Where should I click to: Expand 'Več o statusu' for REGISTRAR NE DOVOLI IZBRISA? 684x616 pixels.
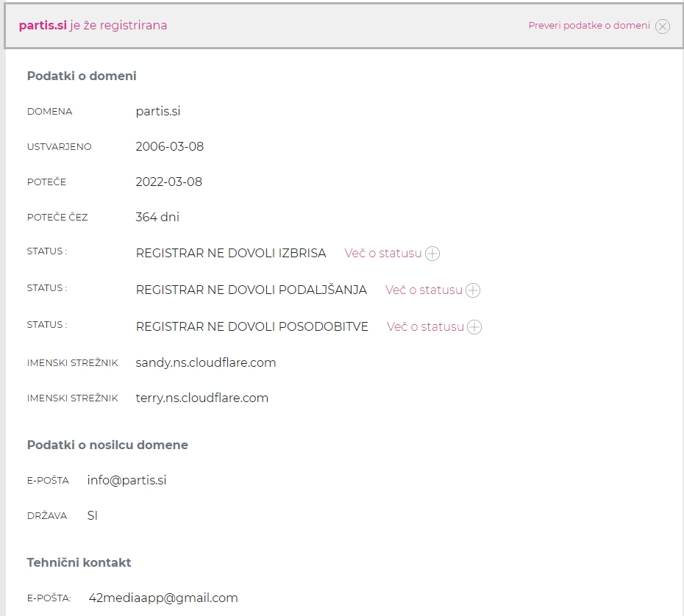(x=383, y=253)
